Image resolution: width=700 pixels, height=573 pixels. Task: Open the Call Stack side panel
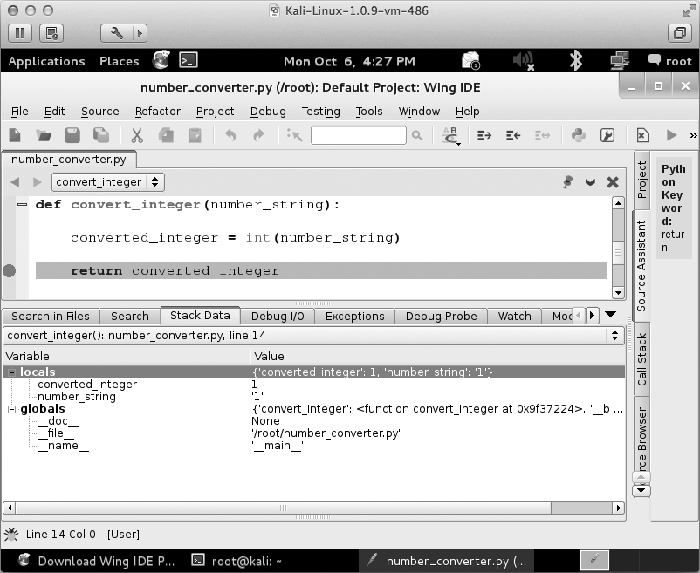[x=642, y=360]
